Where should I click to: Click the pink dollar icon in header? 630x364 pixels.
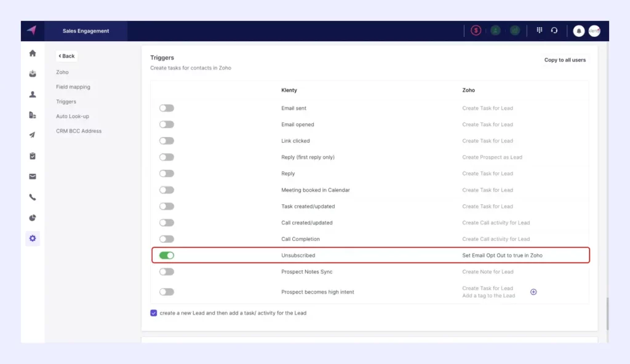[476, 31]
